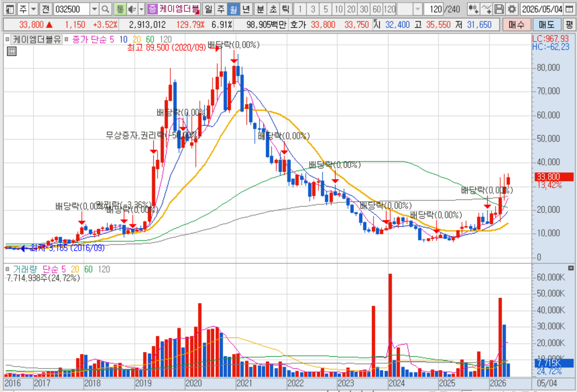Open the calendar date picker icon
This screenshot has height=392, width=577.
click(x=569, y=9)
